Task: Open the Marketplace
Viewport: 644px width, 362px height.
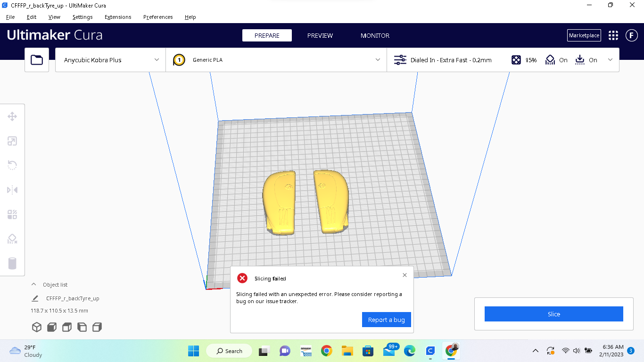Action: tap(584, 35)
